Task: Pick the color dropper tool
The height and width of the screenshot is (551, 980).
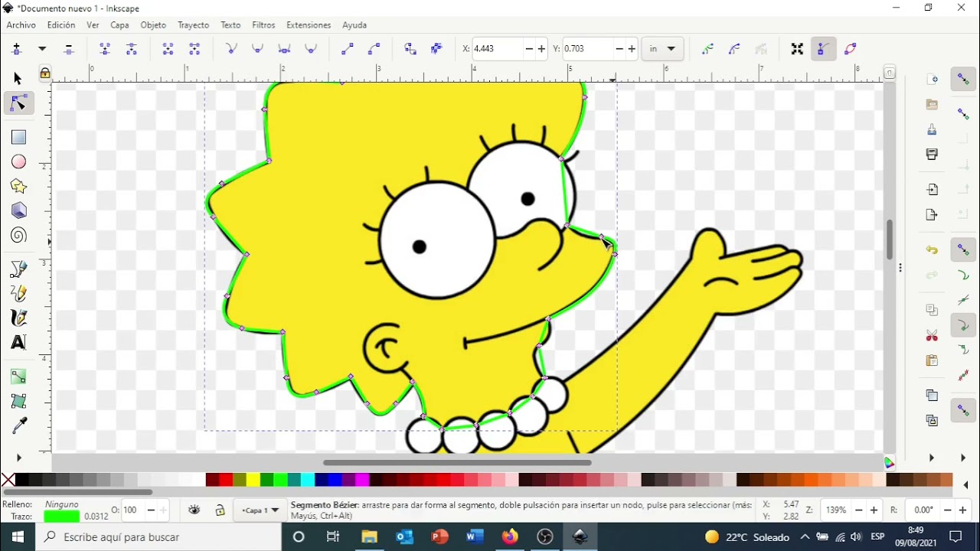Action: (x=18, y=426)
